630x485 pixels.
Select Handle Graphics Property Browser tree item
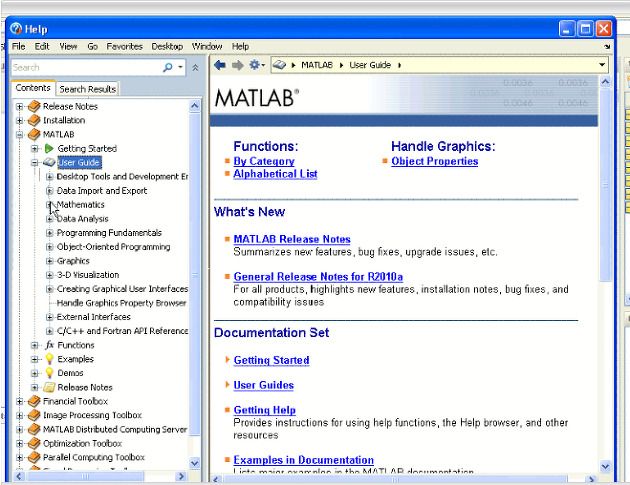pyautogui.click(x=121, y=303)
